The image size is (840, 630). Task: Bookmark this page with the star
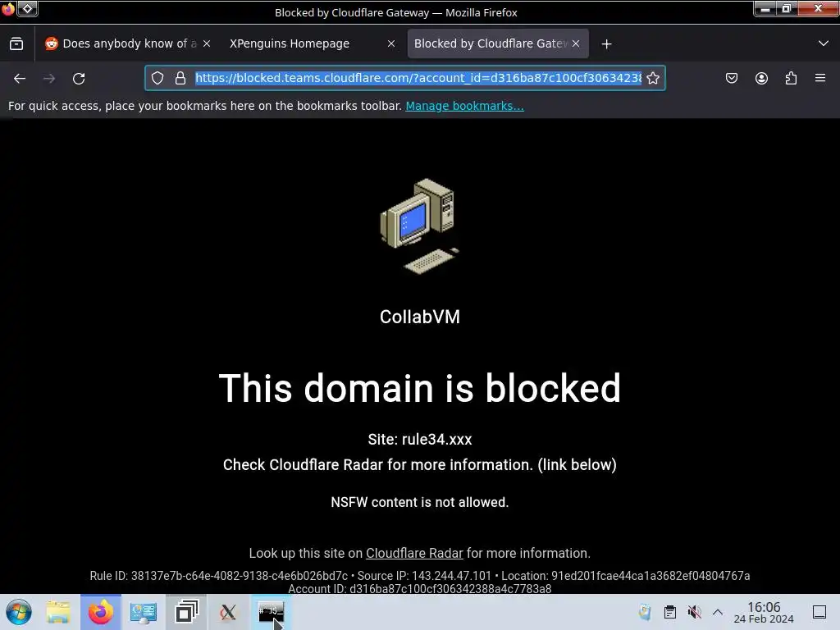tap(652, 78)
